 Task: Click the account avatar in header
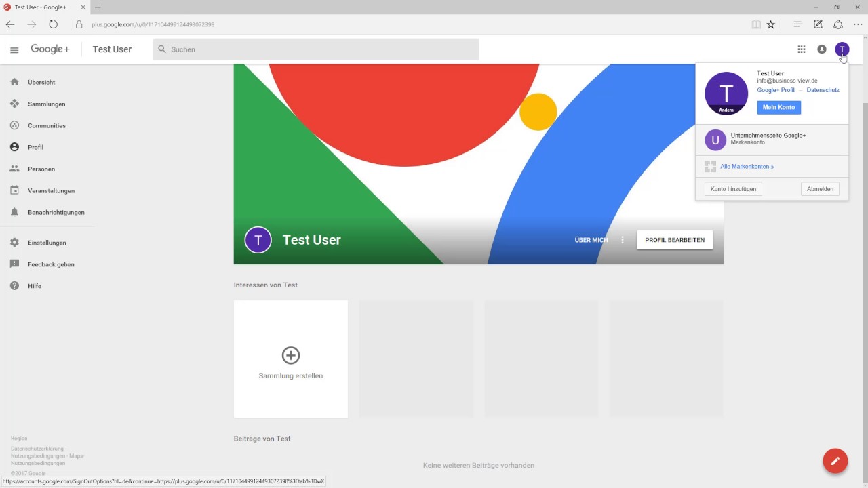click(x=842, y=49)
